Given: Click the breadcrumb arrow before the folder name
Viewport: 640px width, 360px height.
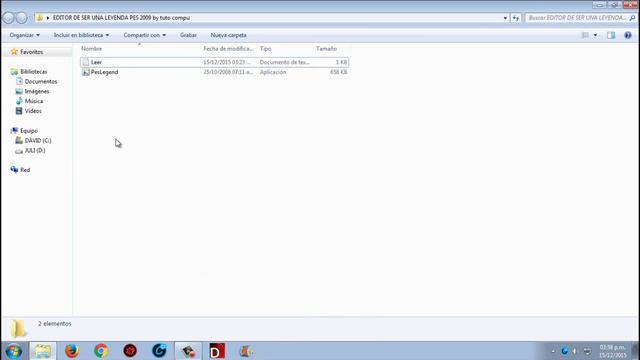Looking at the screenshot, I should [48, 18].
